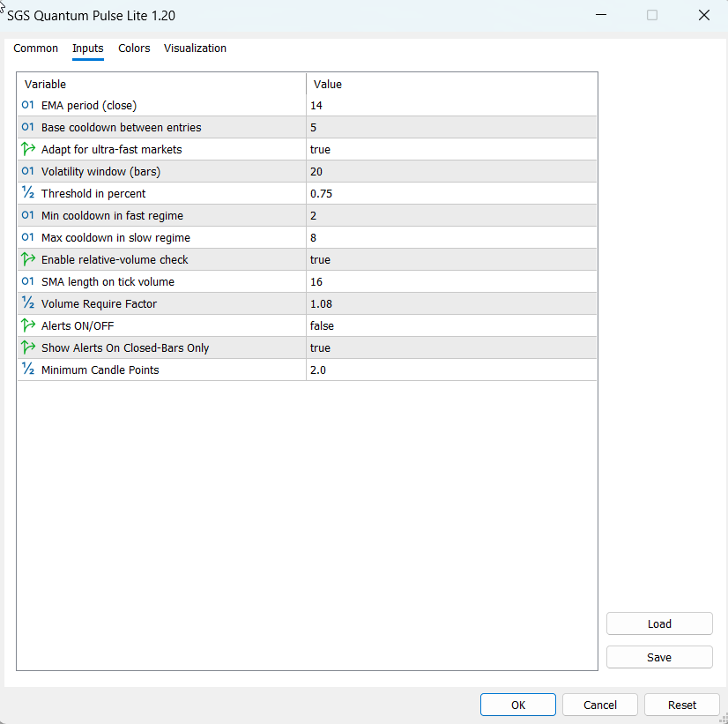
Task: Click the integer icon beside Volatility window (bars)
Action: pos(28,171)
